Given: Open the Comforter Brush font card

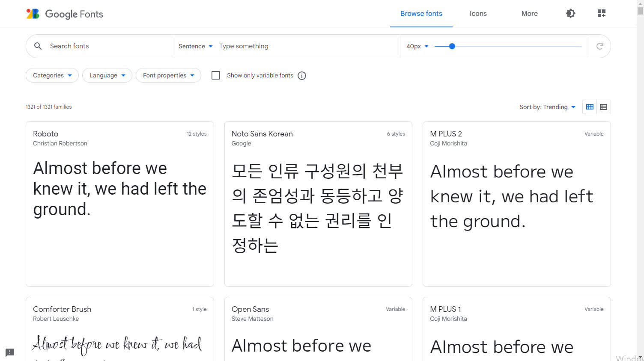Looking at the screenshot, I should coord(120,329).
